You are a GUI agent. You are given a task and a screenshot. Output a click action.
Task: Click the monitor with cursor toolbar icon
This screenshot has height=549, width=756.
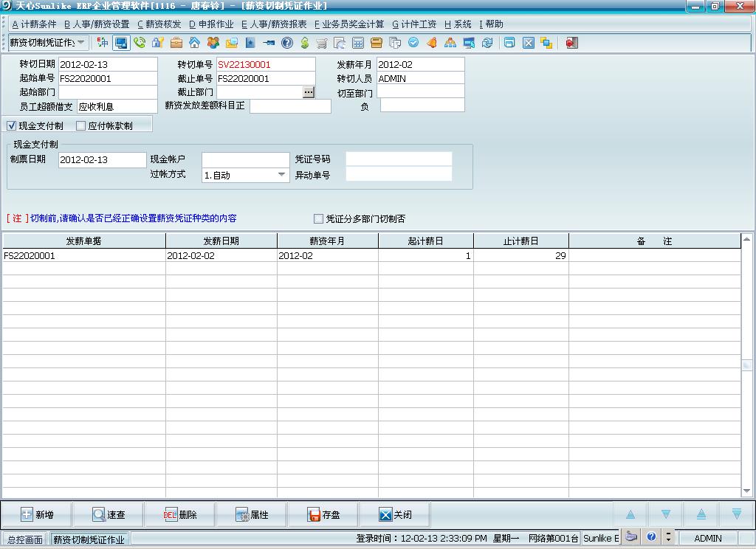pyautogui.click(x=469, y=42)
